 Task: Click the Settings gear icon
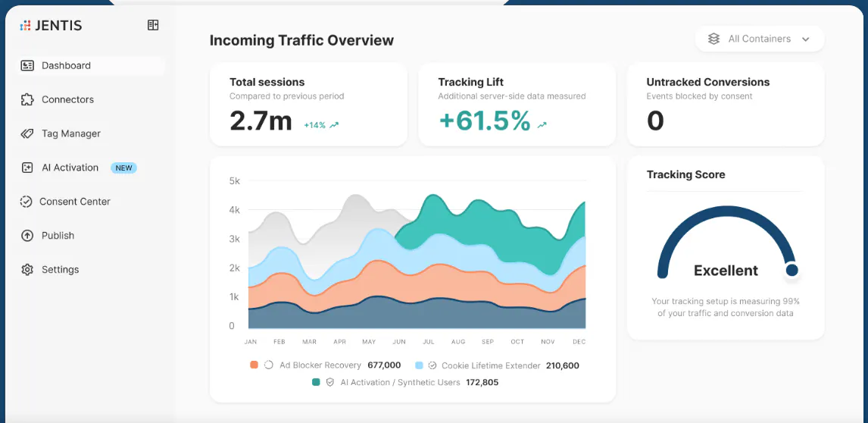(27, 269)
